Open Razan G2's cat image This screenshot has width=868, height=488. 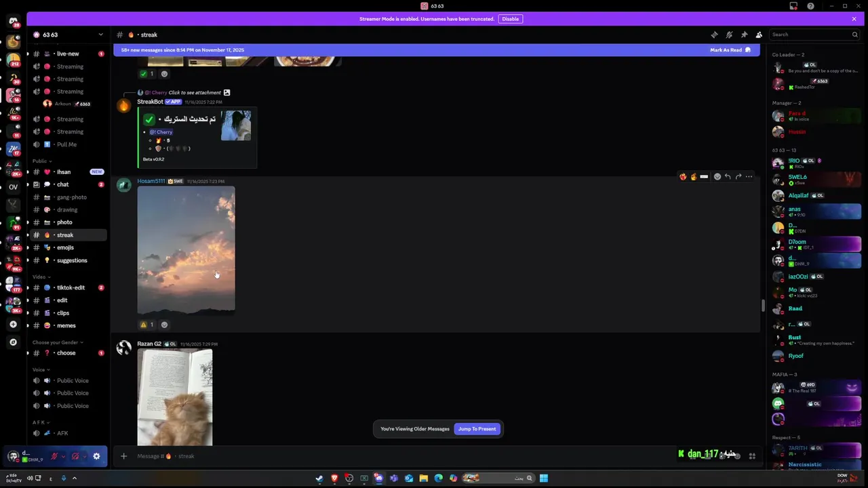175,397
